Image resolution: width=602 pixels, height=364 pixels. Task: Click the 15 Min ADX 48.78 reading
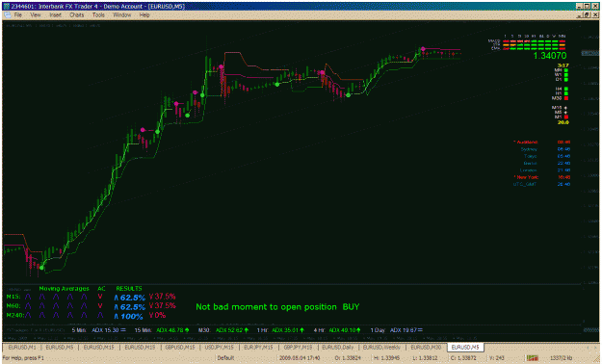162,330
